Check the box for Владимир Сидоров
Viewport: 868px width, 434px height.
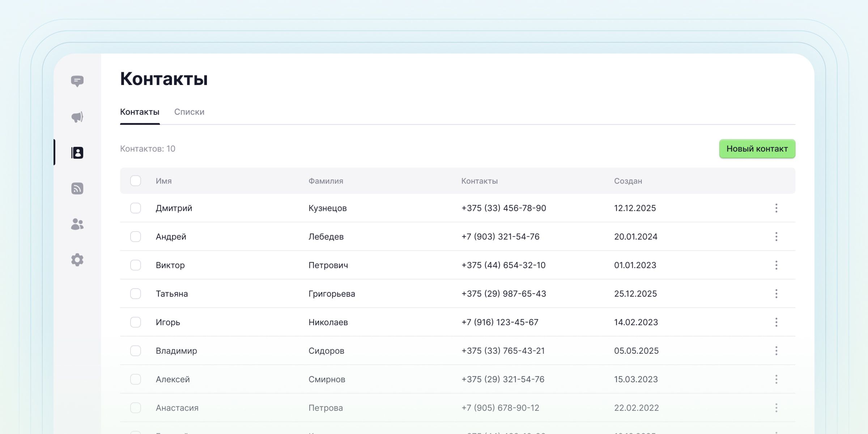click(136, 351)
